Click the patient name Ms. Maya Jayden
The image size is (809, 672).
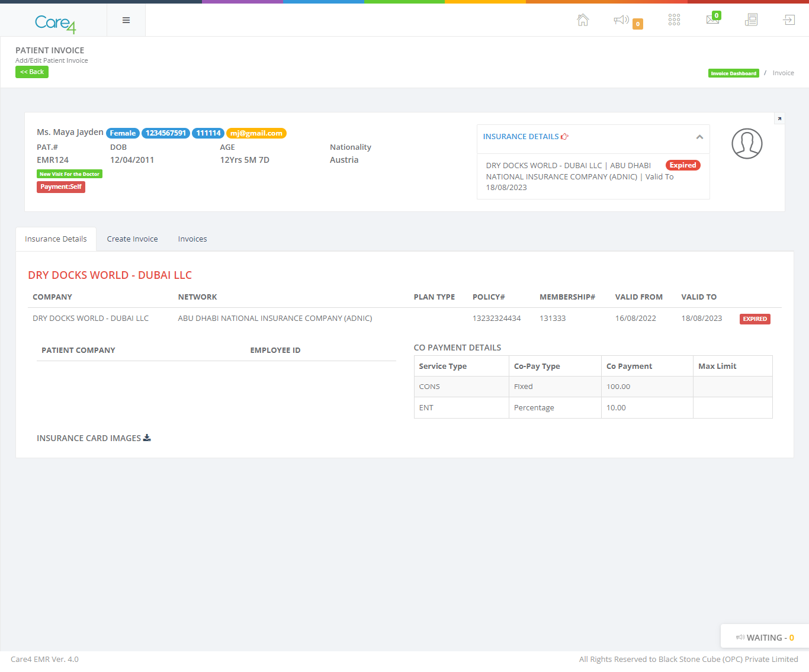70,132
